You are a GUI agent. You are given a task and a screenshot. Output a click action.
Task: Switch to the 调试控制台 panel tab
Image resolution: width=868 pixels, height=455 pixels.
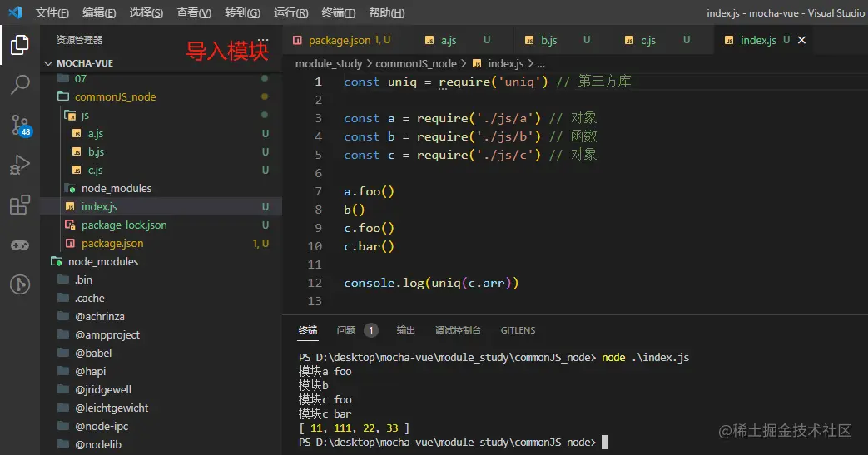point(458,330)
